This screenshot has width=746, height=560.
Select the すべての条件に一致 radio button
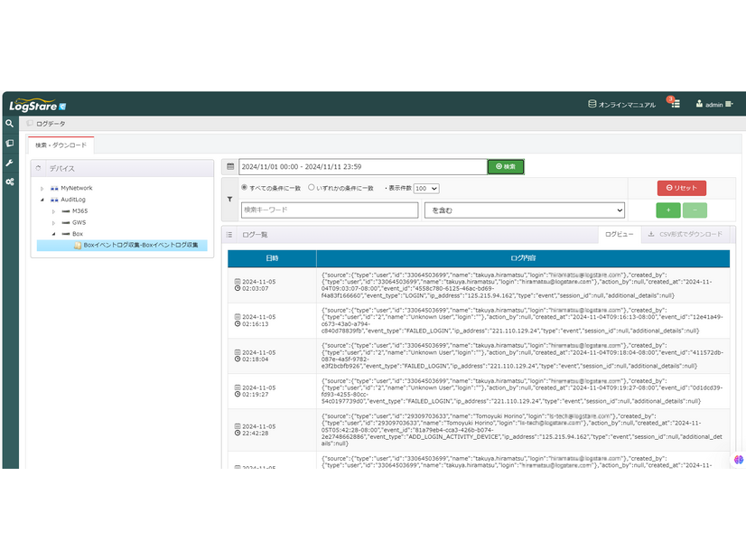click(x=244, y=188)
